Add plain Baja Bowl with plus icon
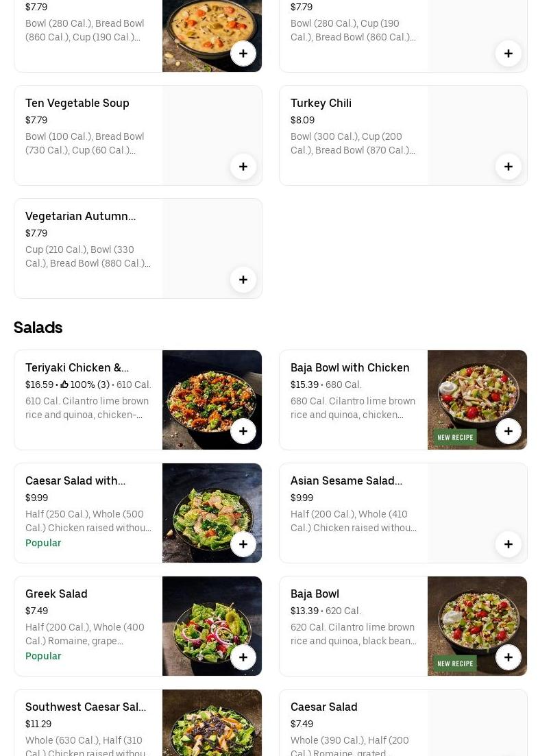Screen dimensions: 551x756 [508, 657]
